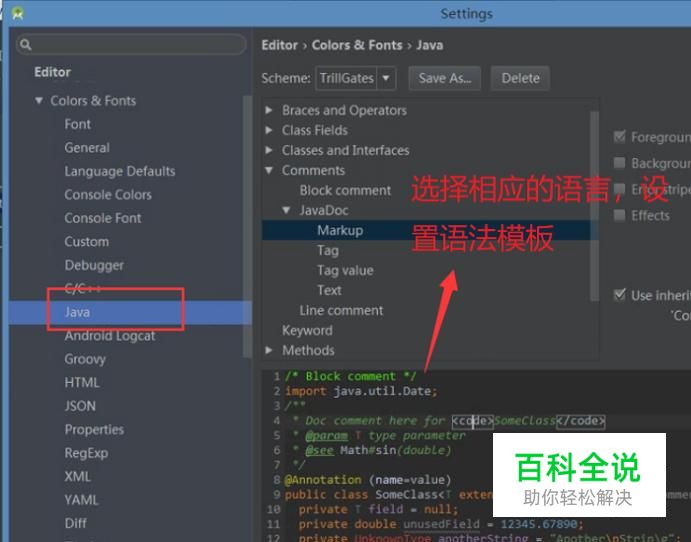Viewport: 691px width, 542px height.
Task: Click Colors & Fonts in breadcrumb
Action: [x=357, y=45]
